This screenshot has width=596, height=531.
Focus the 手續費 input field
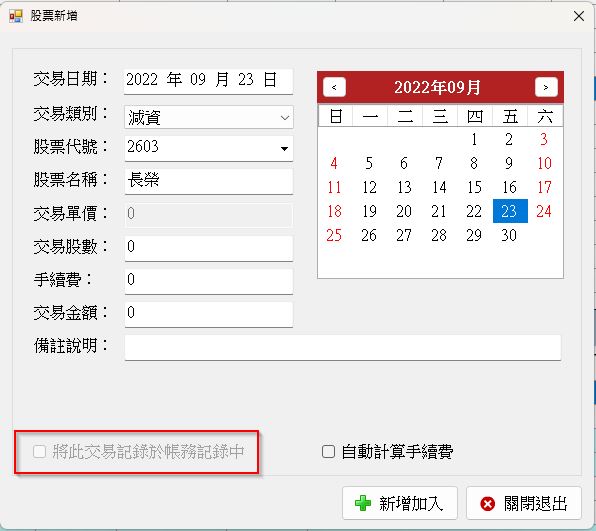tap(209, 281)
